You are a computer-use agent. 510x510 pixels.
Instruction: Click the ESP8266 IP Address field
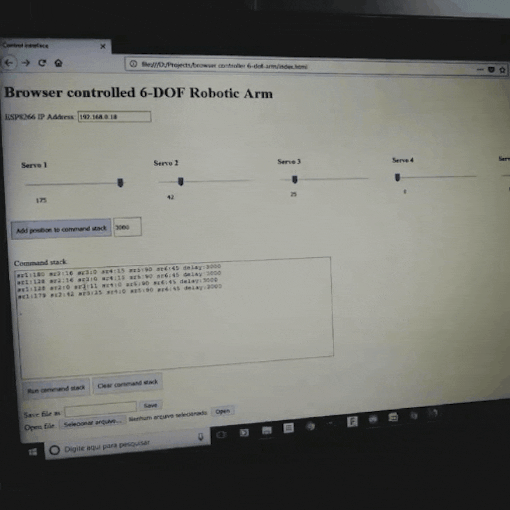point(114,117)
